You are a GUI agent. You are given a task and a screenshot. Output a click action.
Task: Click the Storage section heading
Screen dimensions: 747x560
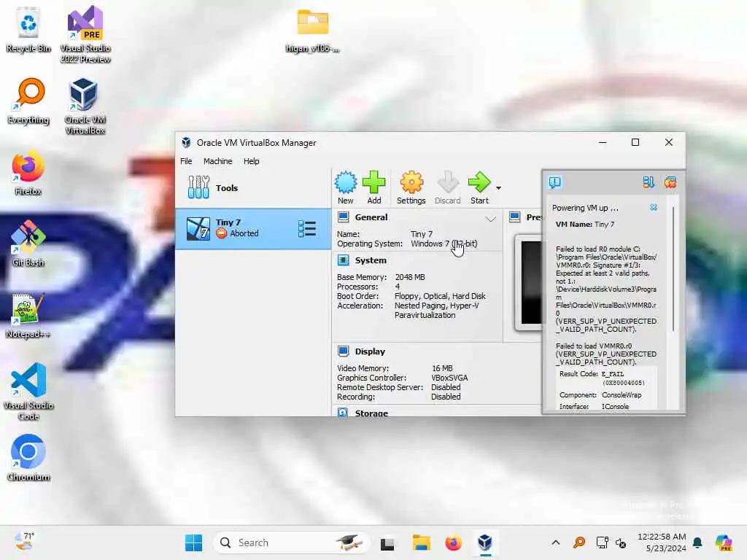371,413
